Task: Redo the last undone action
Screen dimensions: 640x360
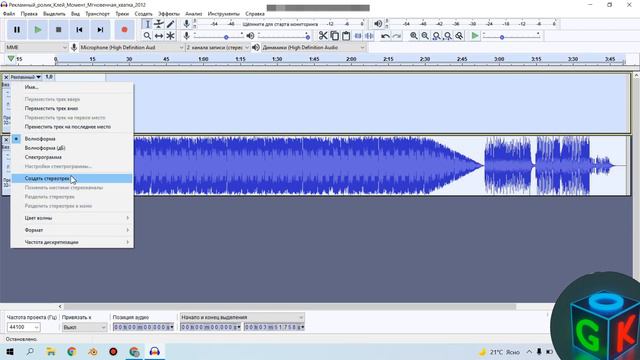Action: [396, 36]
